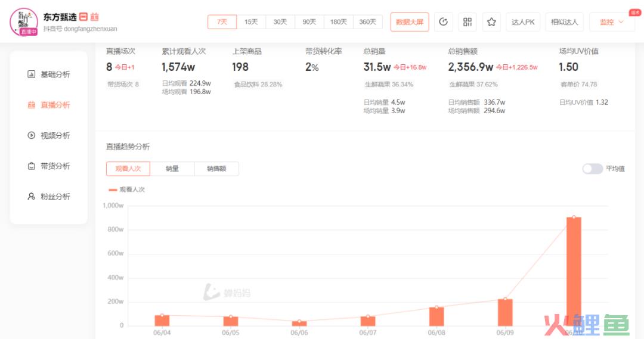Click the 生鲜蔬果 37.62% text
Viewport: 644px width, 339px height.
coord(473,85)
